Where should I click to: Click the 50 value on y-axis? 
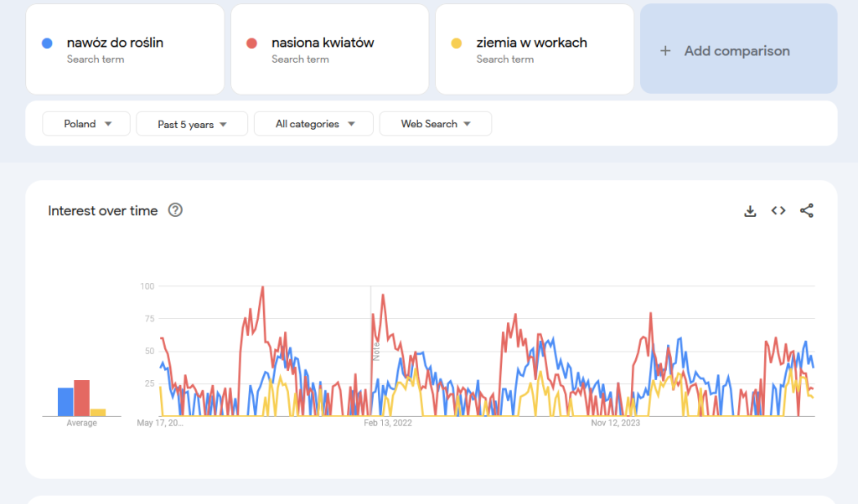click(149, 351)
